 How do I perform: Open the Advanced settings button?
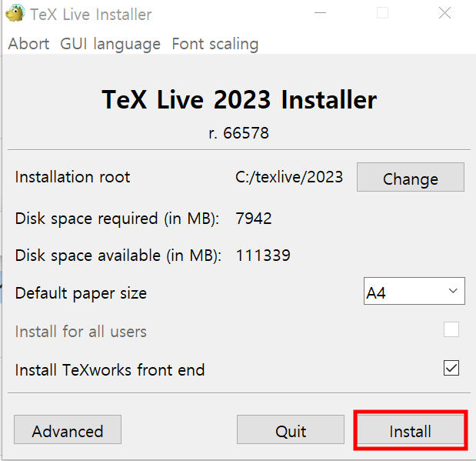[x=68, y=429]
